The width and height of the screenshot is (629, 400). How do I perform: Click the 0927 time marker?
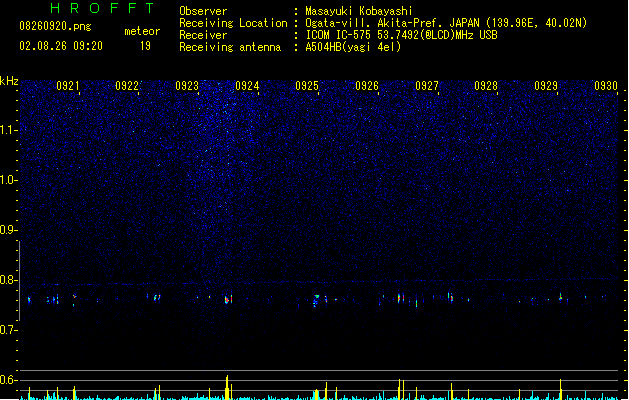pos(427,86)
